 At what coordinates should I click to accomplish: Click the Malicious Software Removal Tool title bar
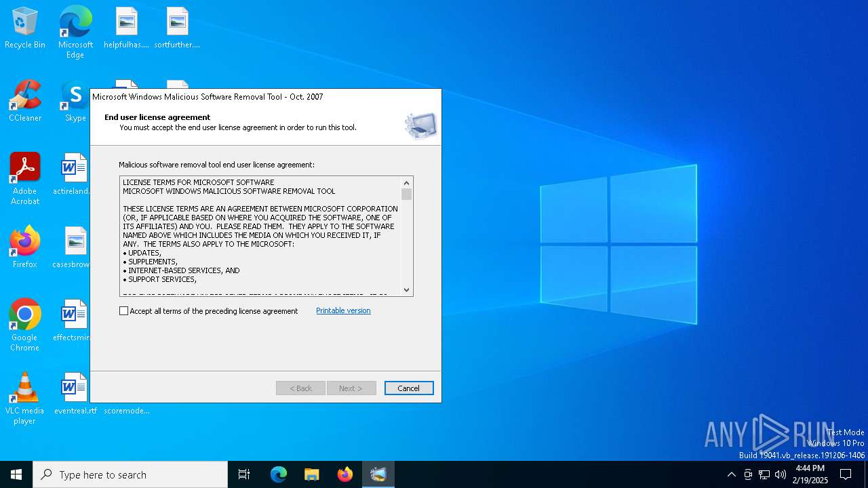coord(266,97)
